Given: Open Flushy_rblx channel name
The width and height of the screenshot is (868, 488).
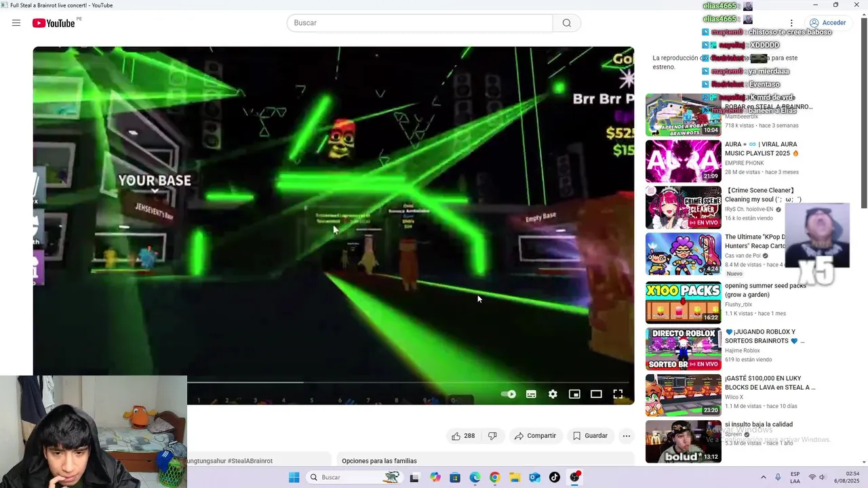Looking at the screenshot, I should 738,304.
